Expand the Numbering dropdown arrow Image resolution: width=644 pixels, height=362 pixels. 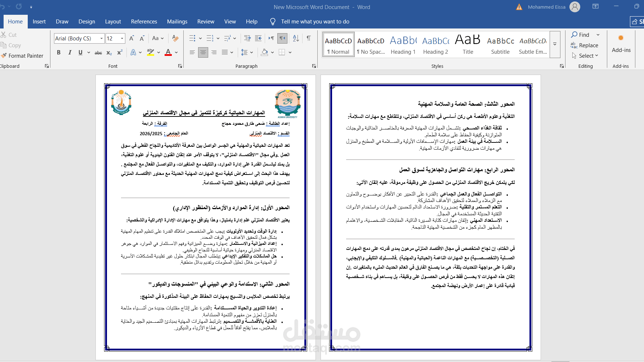point(218,38)
